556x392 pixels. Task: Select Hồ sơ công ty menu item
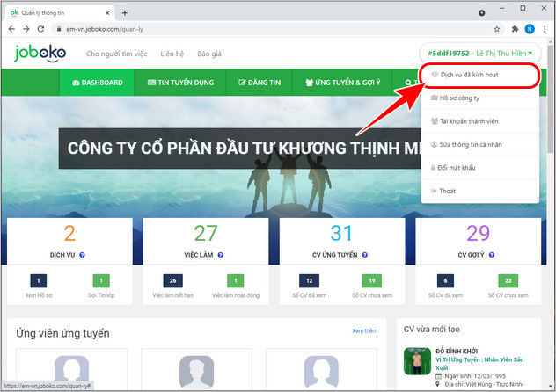coord(480,98)
